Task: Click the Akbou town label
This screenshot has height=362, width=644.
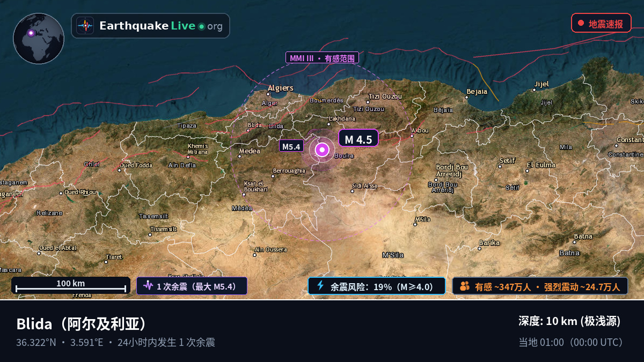Action: (x=420, y=130)
